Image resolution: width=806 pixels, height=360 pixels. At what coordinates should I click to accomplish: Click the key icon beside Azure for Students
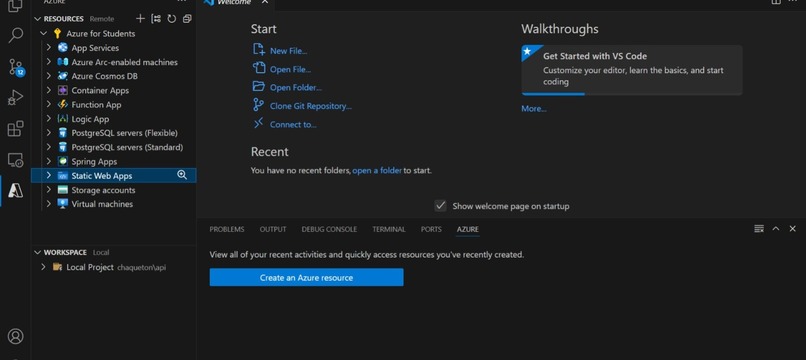click(x=58, y=33)
